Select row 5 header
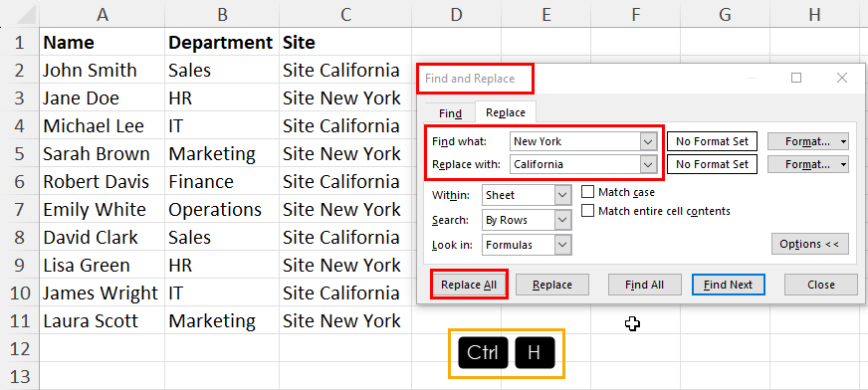 pyautogui.click(x=19, y=153)
